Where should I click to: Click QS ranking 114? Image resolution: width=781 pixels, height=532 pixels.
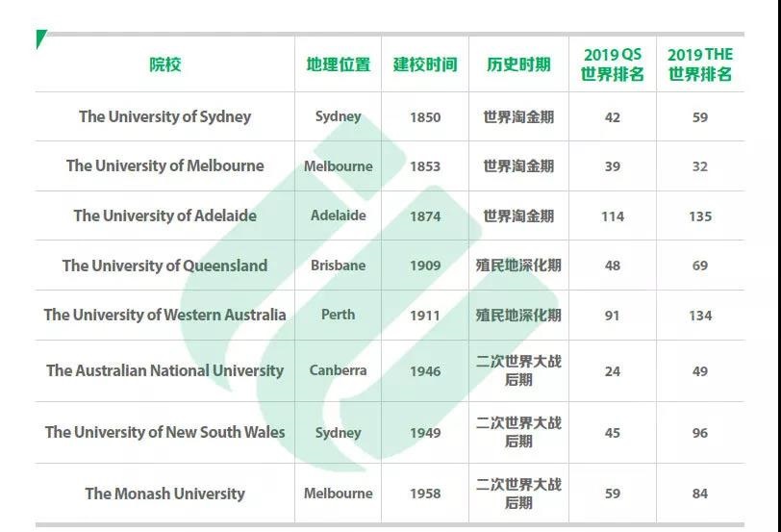(612, 216)
